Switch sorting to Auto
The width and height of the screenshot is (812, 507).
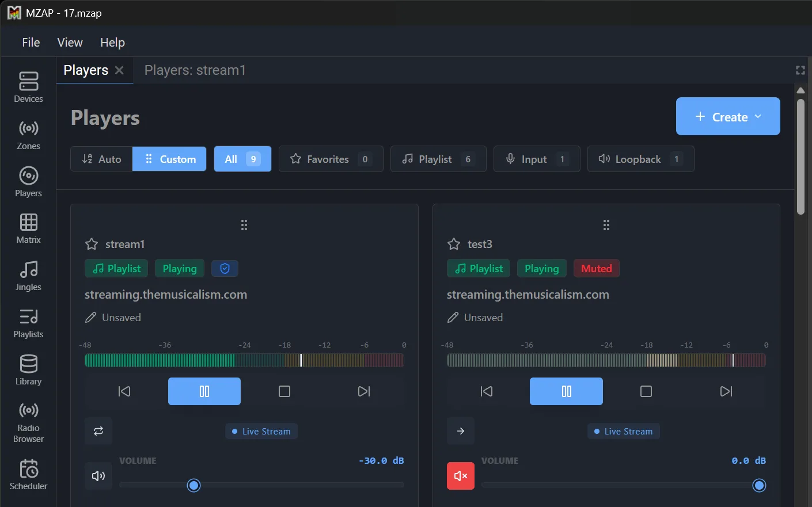click(x=101, y=159)
